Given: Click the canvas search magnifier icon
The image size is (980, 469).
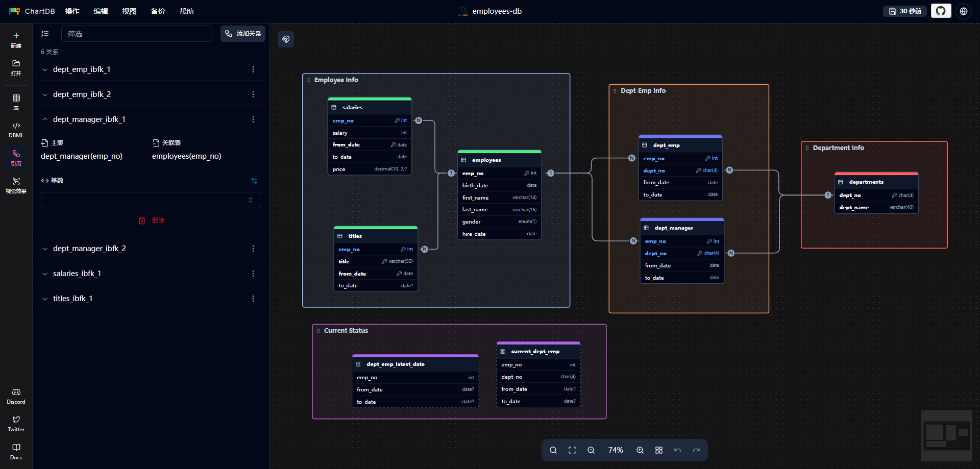Looking at the screenshot, I should [553, 450].
